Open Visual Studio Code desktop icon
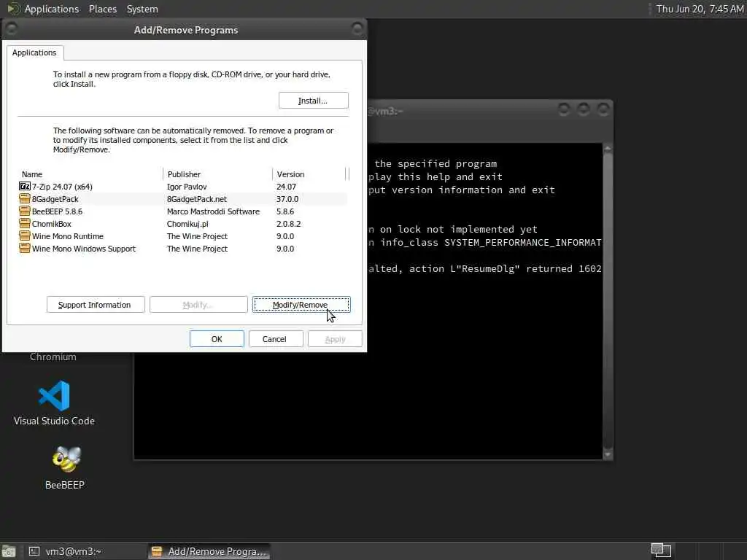Image resolution: width=747 pixels, height=560 pixels. pos(54,396)
